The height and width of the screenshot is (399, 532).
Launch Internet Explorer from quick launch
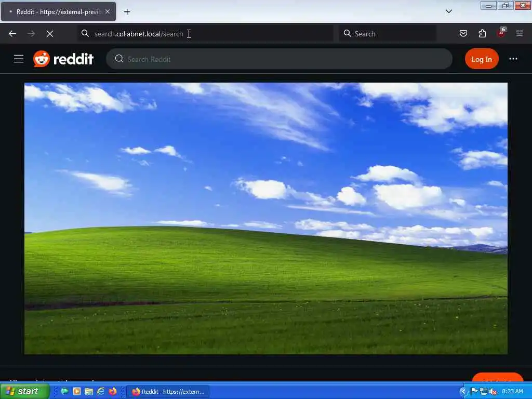pos(101,392)
